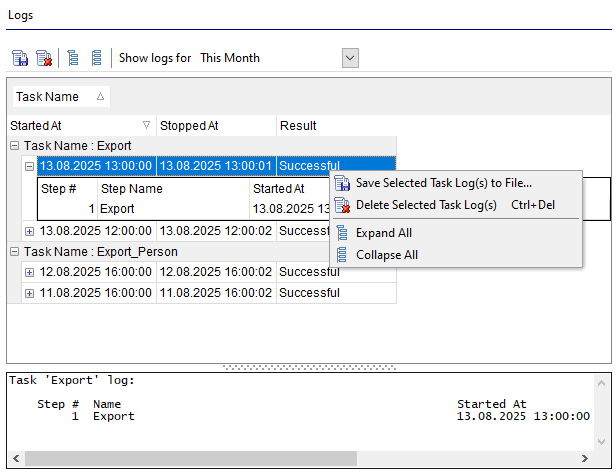Click the horizontal scroll right arrow
Image resolution: width=616 pixels, height=472 pixels.
click(585, 459)
